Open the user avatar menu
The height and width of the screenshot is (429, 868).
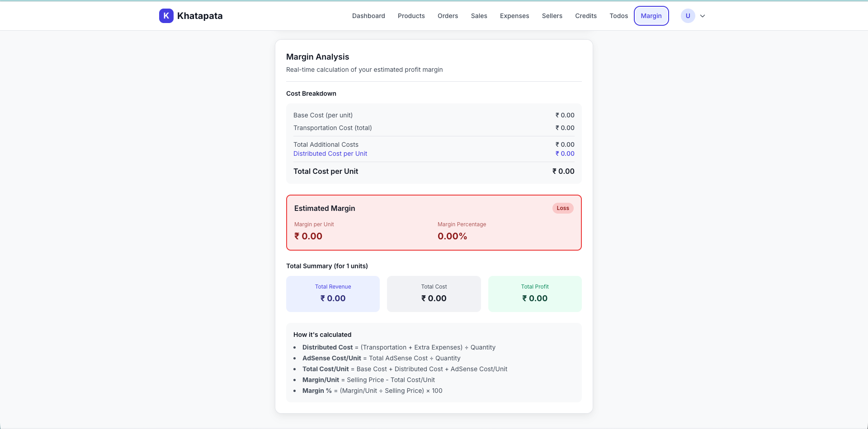click(688, 15)
